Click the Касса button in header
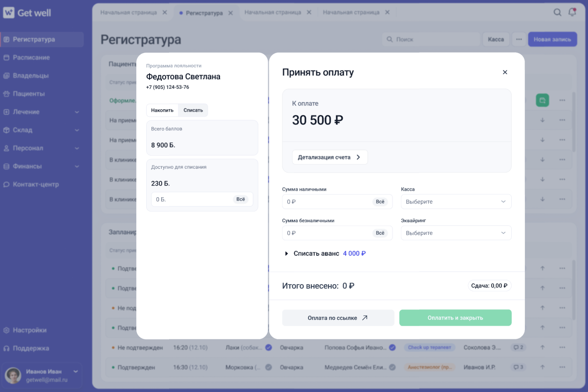 [496, 40]
